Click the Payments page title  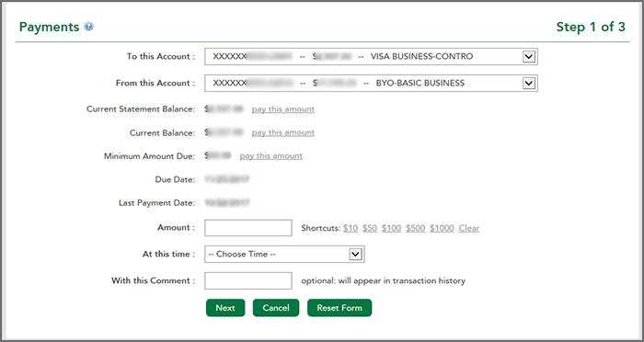point(50,27)
